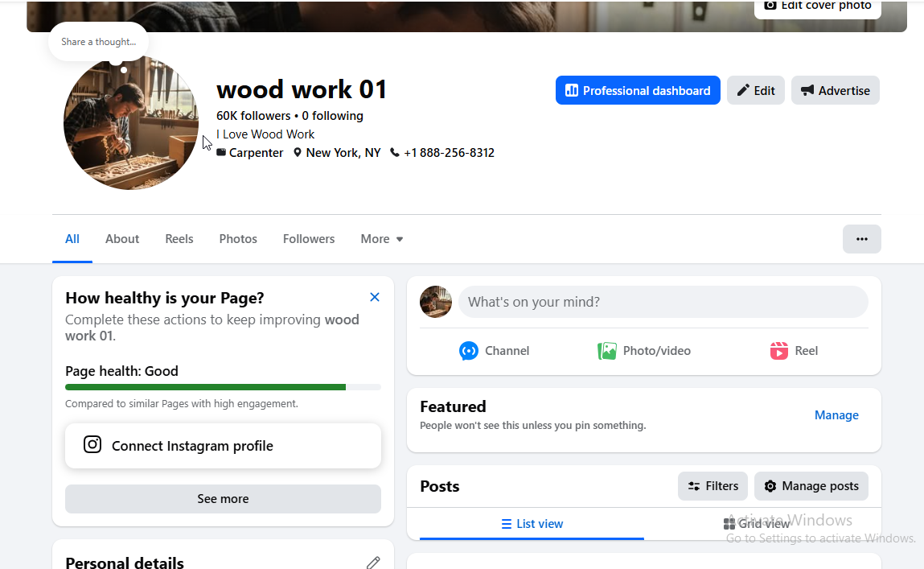Open the wood work 01 profile picture
Viewport: 924px width, 569px height.
pyautogui.click(x=131, y=122)
